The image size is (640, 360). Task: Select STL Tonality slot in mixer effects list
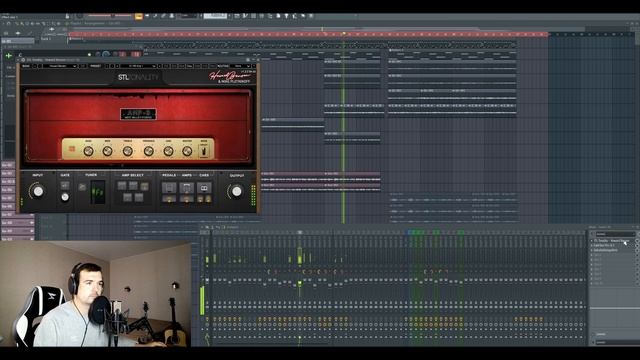612,241
